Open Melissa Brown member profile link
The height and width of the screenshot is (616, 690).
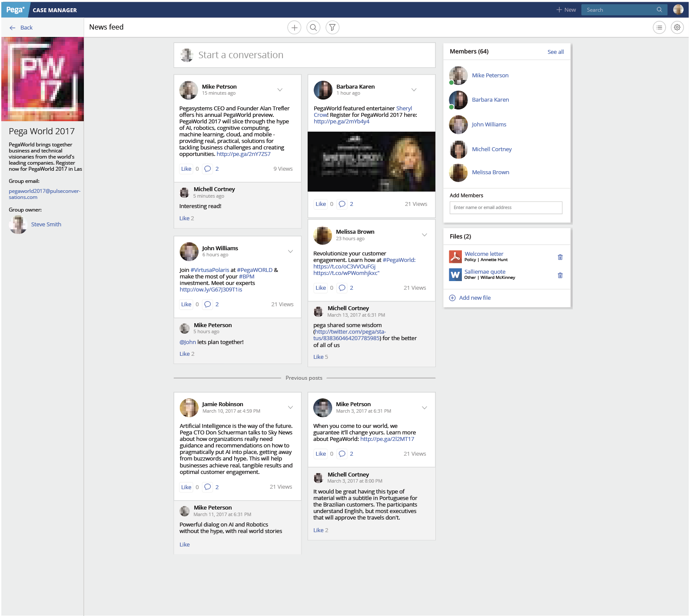pos(491,172)
